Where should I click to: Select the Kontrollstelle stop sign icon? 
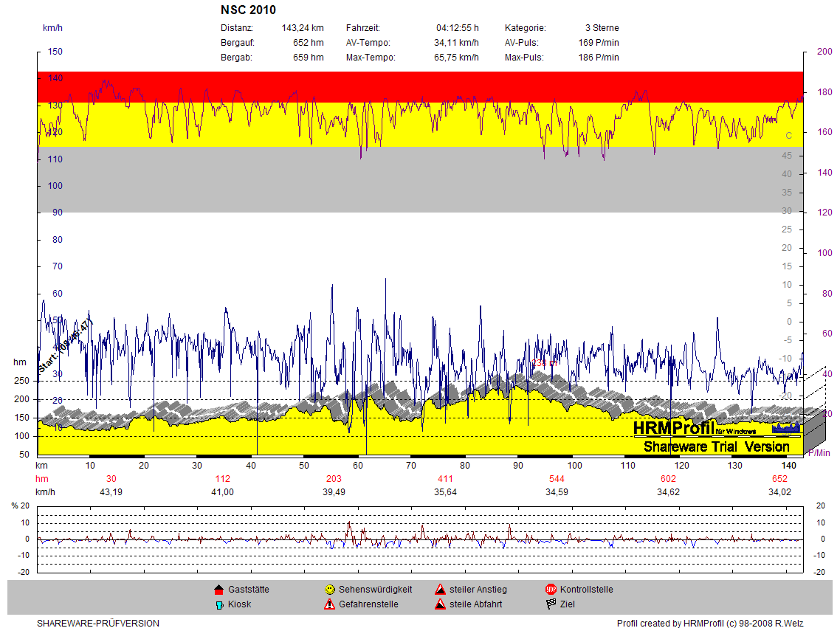(551, 590)
